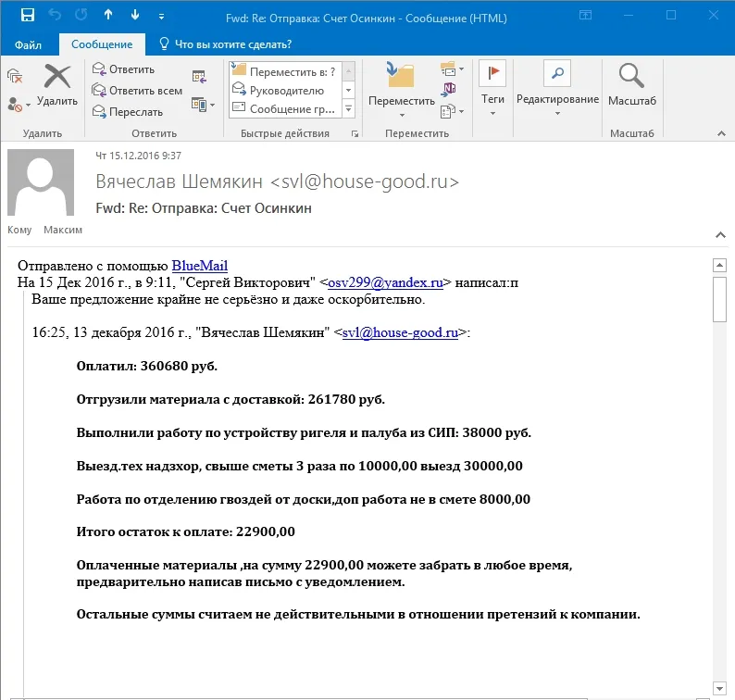This screenshot has height=700, width=735.
Task: Open Быстрые действия dialog launcher
Action: (355, 134)
